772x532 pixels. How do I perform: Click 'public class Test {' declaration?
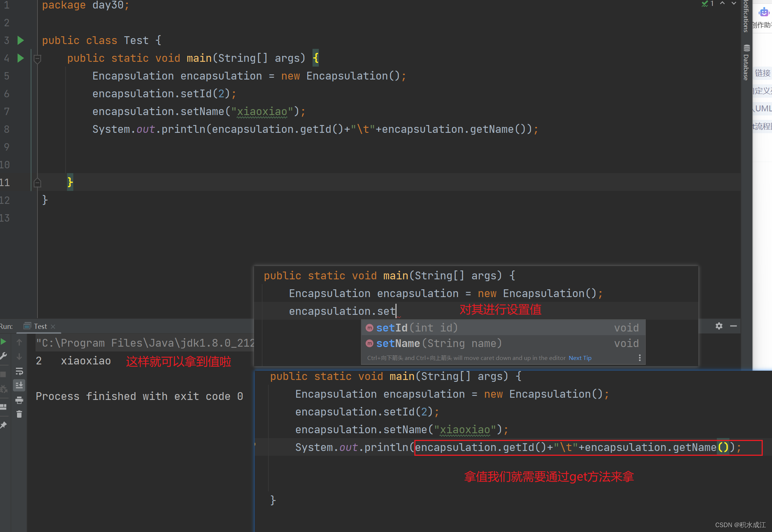pos(101,40)
